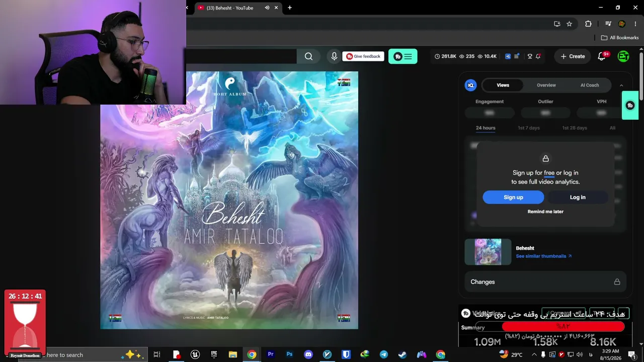Click the Behesht thumbnail in the panel
644x362 pixels.
click(488, 252)
